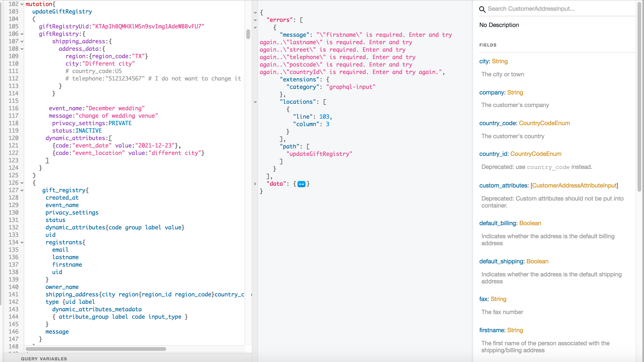Fold the giftRegistry block at line 106

pos(22,34)
